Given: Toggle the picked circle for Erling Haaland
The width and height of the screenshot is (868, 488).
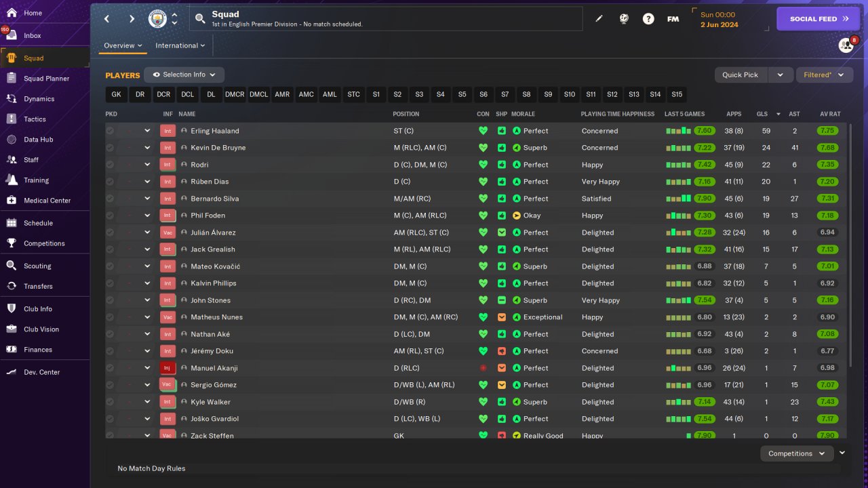Looking at the screenshot, I should pos(110,131).
